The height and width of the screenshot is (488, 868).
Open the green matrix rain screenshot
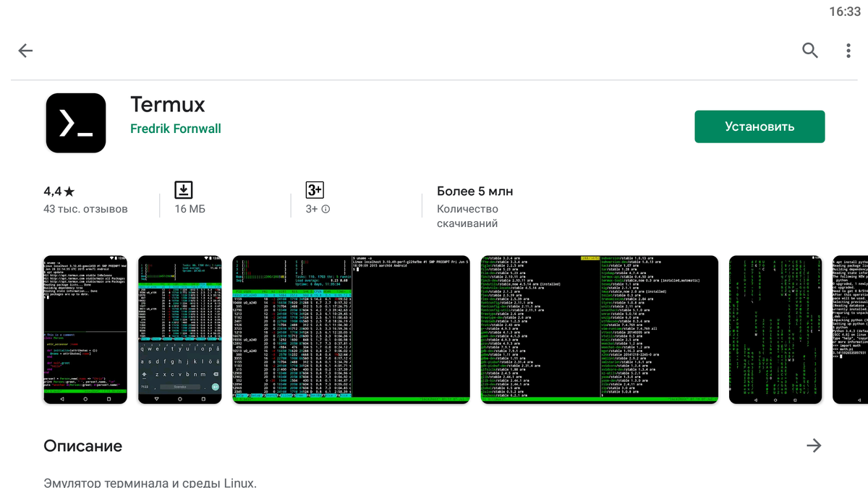(x=775, y=330)
